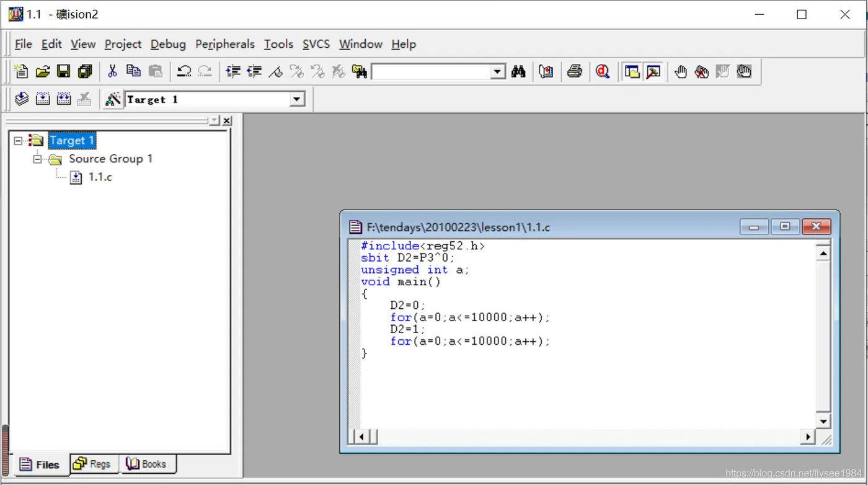This screenshot has width=868, height=485.
Task: Minimize the 1.1.c editor window
Action: (x=755, y=226)
